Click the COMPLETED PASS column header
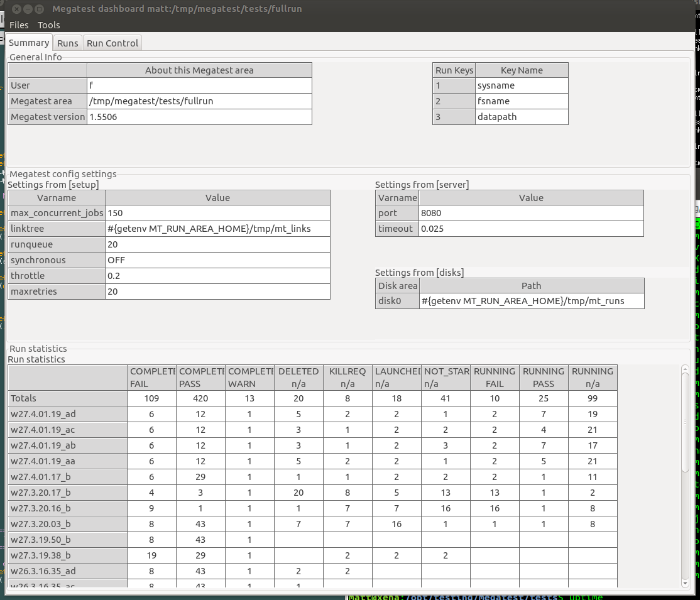 pyautogui.click(x=201, y=378)
